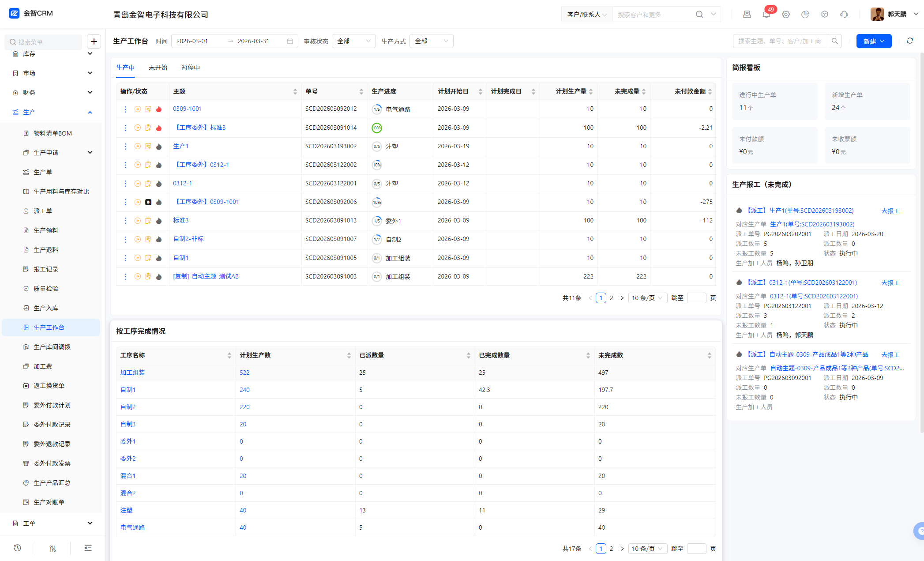Viewport: 924px width, 561px height.
Task: Click 去报工 link for 生产1 dispatch
Action: click(x=890, y=211)
